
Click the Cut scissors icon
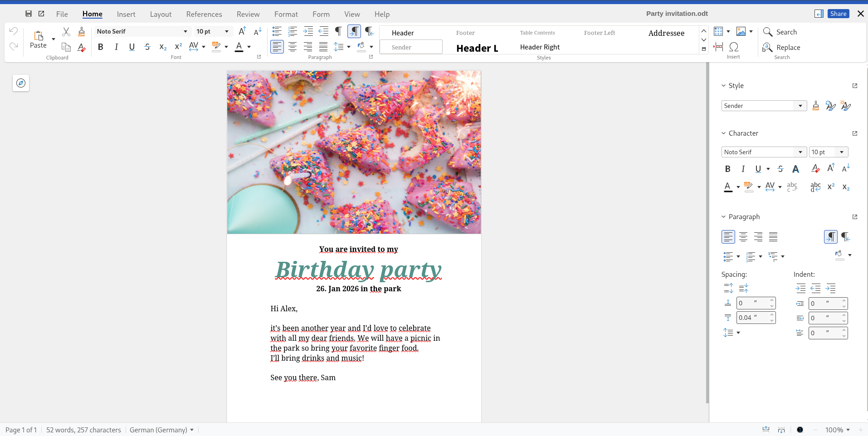click(66, 32)
